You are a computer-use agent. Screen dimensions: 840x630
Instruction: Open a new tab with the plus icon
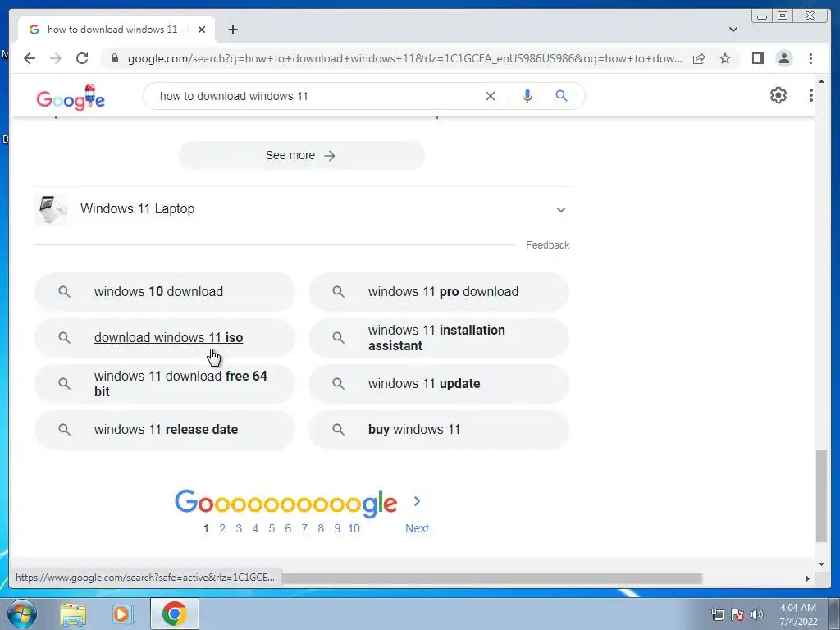(x=232, y=30)
